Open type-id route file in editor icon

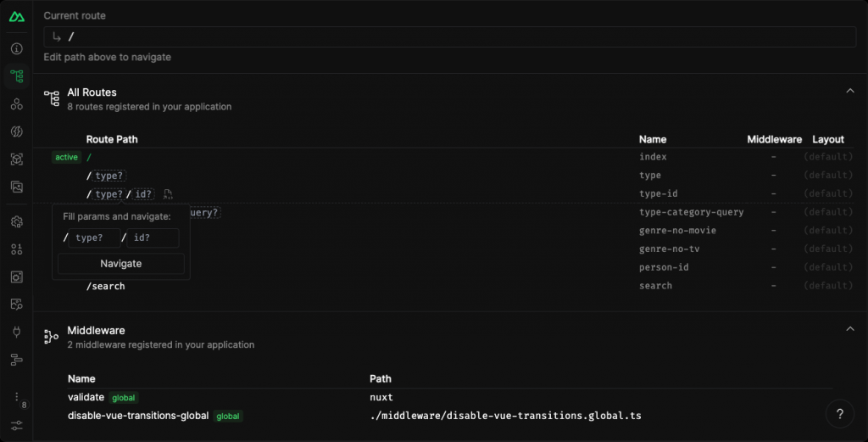pos(168,194)
